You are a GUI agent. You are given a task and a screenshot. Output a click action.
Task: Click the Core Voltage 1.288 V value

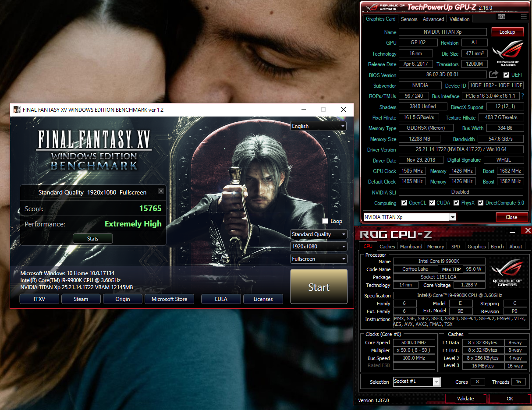point(469,285)
